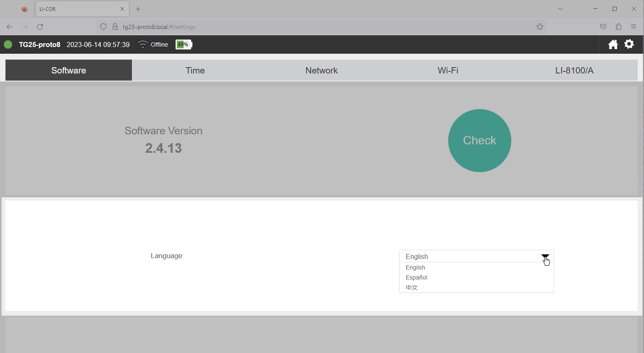Choose 中文 from the language list

point(476,288)
